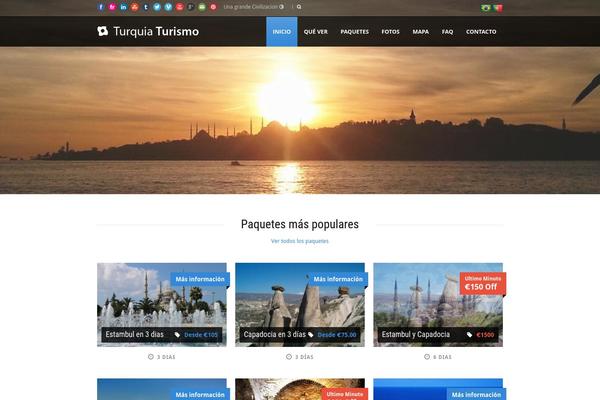Switch language with the Portugal flag icon
This screenshot has width=600, height=400.
(x=498, y=8)
